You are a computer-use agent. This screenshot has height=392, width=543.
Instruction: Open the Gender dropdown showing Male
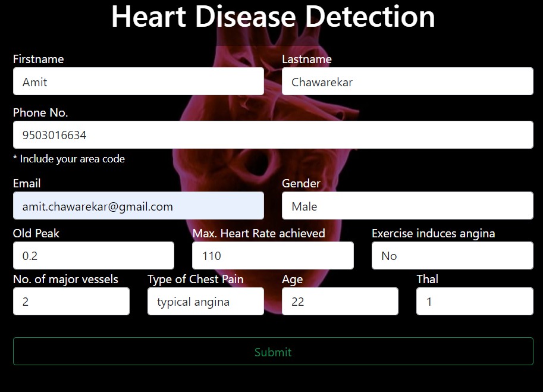pos(407,206)
